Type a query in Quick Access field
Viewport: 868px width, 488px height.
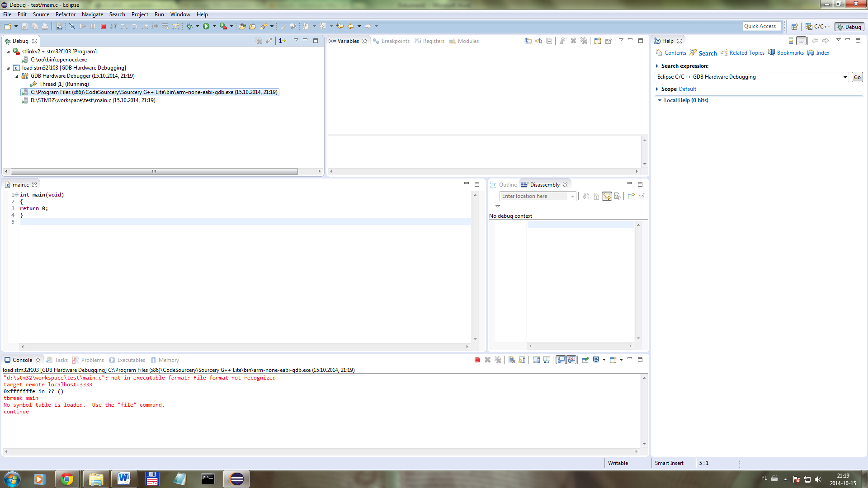point(761,26)
